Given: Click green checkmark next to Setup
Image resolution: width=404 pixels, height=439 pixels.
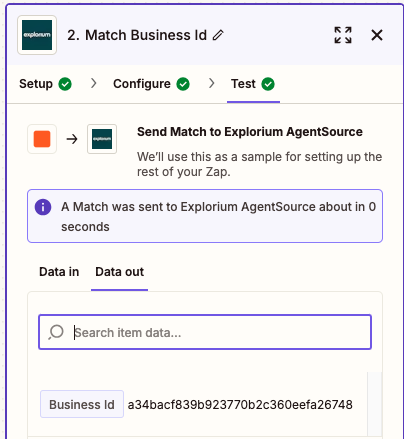Looking at the screenshot, I should [65, 84].
